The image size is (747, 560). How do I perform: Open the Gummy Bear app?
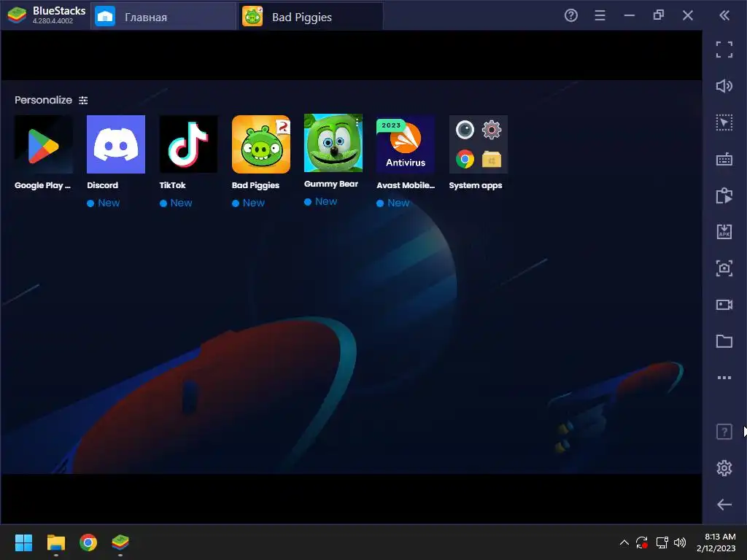click(333, 143)
